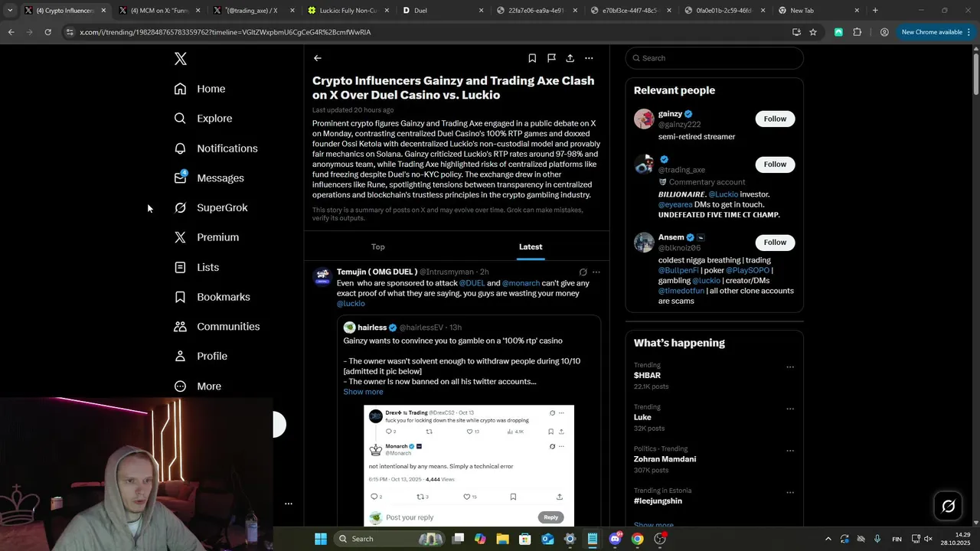Follow Ansem
Viewport: 980px width, 551px height.
[x=775, y=243]
